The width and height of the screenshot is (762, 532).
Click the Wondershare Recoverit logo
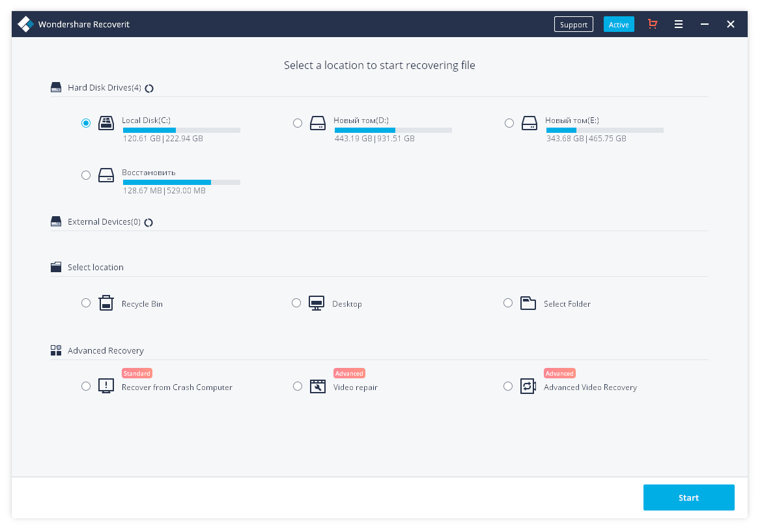click(25, 23)
